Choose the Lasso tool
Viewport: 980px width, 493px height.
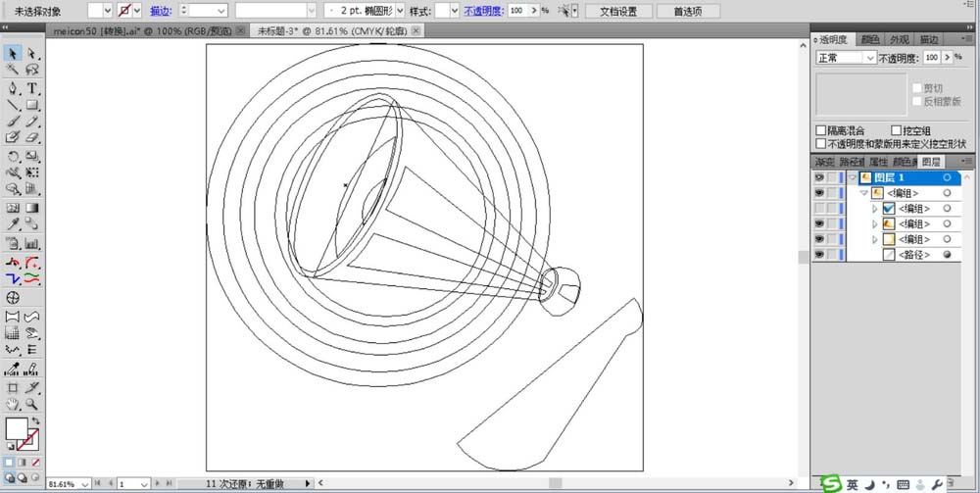(x=32, y=70)
